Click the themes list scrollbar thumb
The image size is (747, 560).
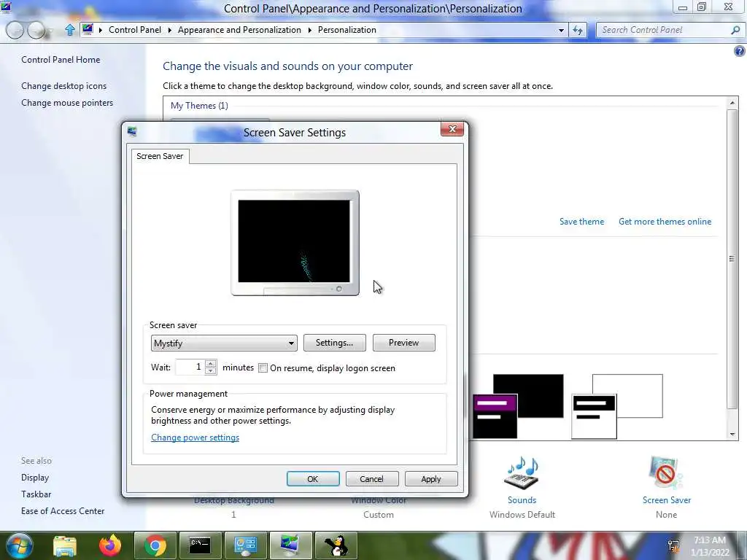click(x=732, y=259)
